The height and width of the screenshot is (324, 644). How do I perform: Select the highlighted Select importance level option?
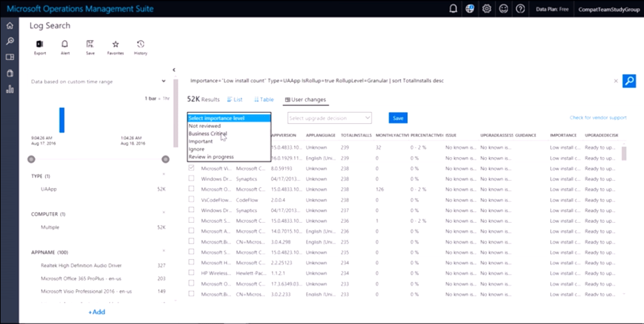point(229,118)
